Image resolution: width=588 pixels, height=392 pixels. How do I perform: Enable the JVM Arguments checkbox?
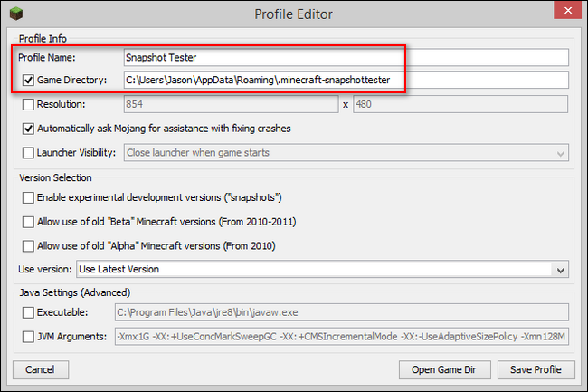click(29, 337)
